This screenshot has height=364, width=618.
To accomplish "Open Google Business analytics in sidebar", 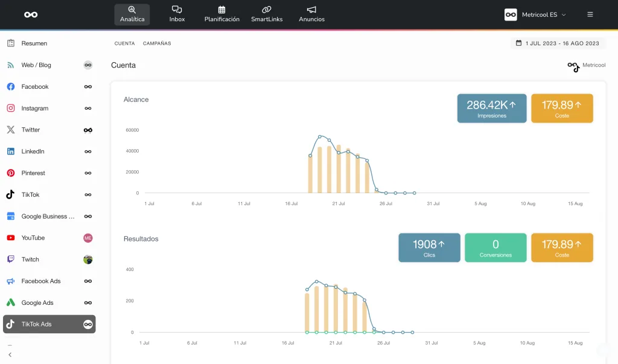I will pyautogui.click(x=49, y=216).
